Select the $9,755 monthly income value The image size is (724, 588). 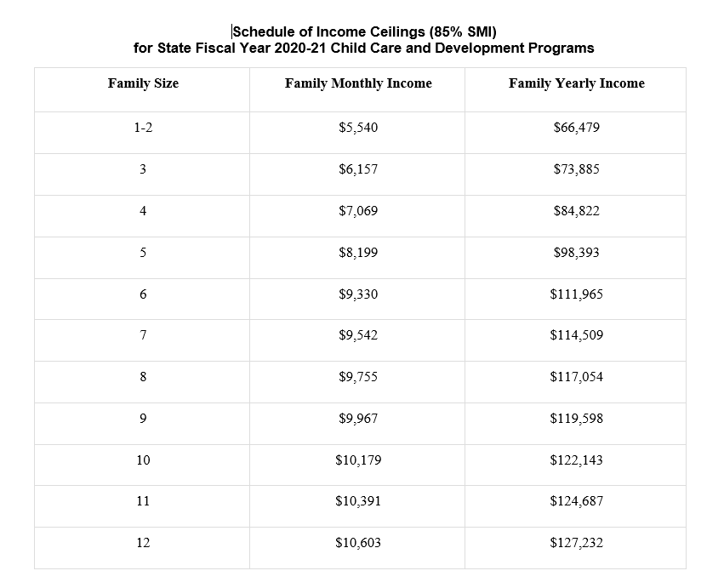pos(358,377)
